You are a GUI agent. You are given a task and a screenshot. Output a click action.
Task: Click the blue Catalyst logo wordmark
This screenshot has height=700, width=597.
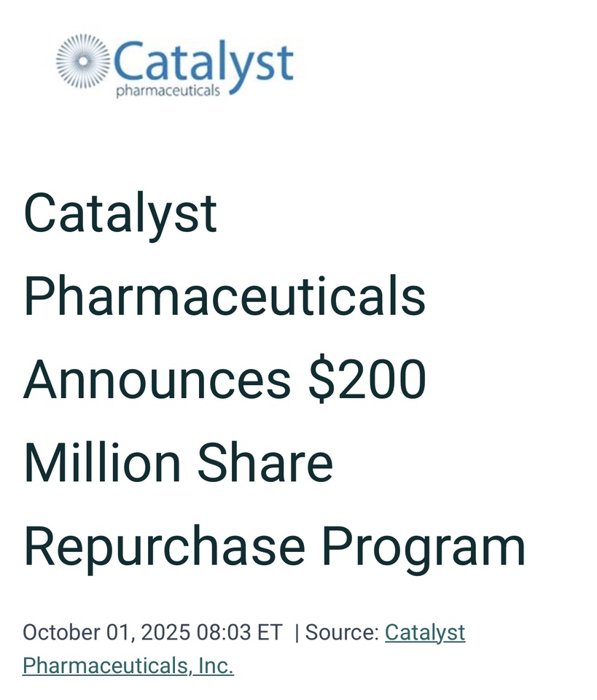pyautogui.click(x=203, y=61)
